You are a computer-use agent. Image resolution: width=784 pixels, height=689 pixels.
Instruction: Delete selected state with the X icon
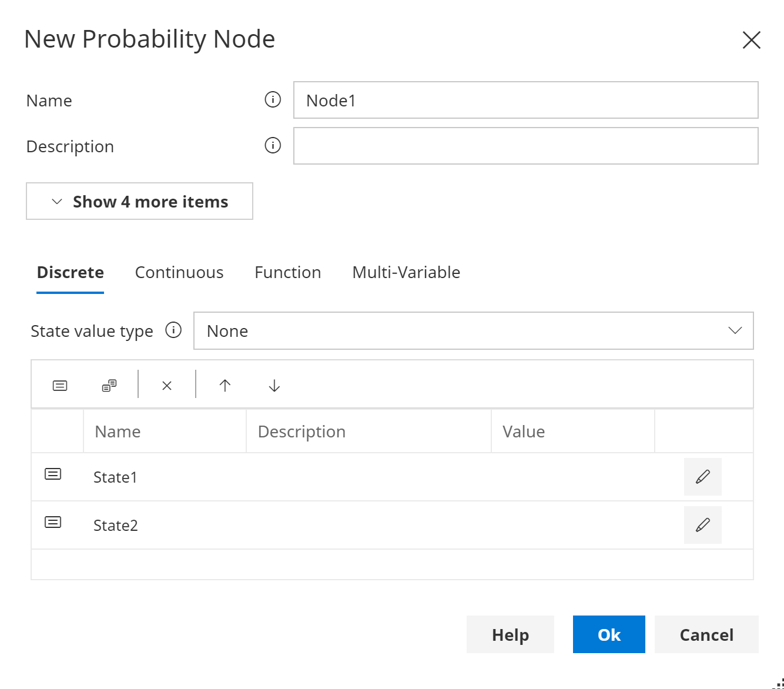click(167, 385)
